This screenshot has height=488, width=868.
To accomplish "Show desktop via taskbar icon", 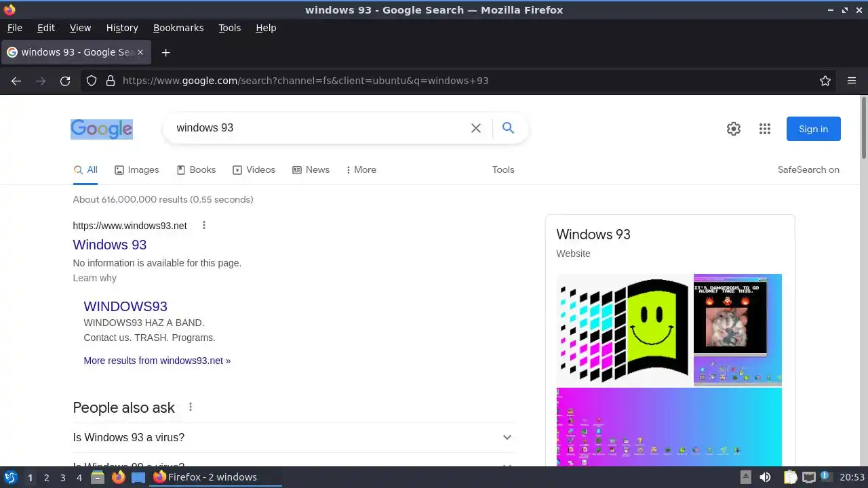I will point(138,477).
